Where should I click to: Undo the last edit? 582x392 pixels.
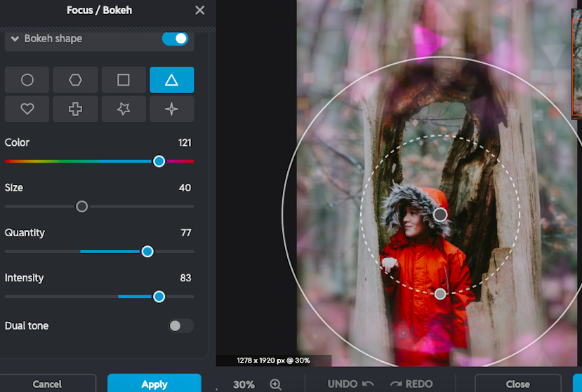point(350,384)
